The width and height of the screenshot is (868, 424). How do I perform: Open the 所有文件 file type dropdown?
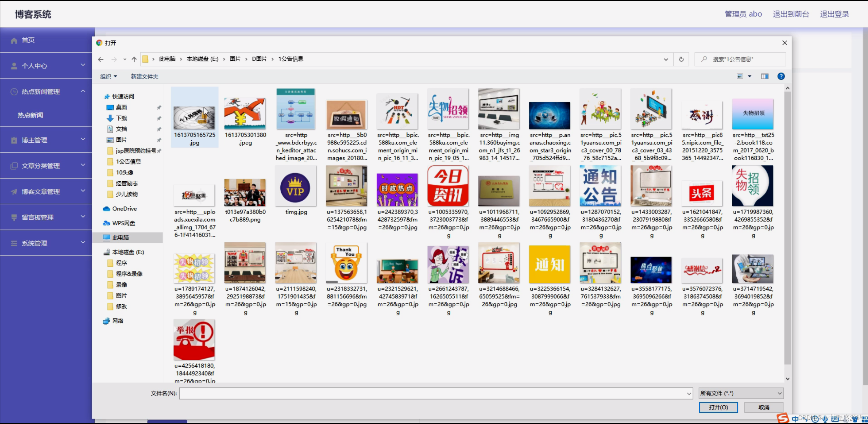741,393
